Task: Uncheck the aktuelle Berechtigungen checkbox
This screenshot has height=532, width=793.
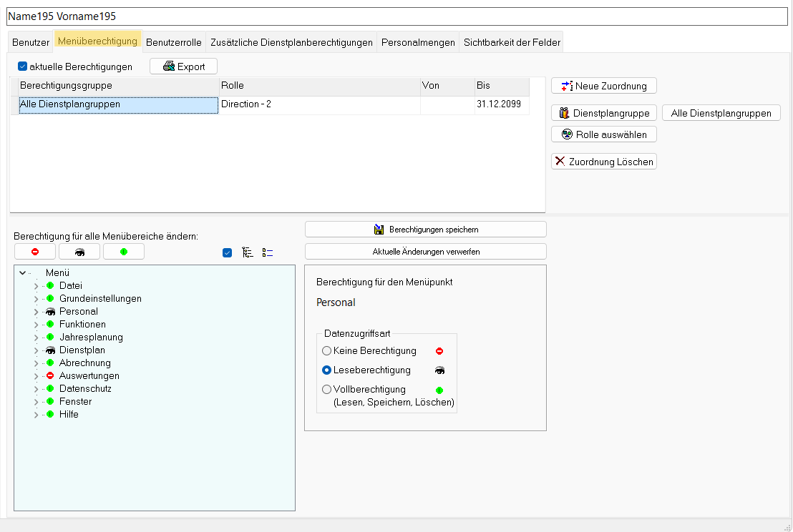Action: click(23, 66)
